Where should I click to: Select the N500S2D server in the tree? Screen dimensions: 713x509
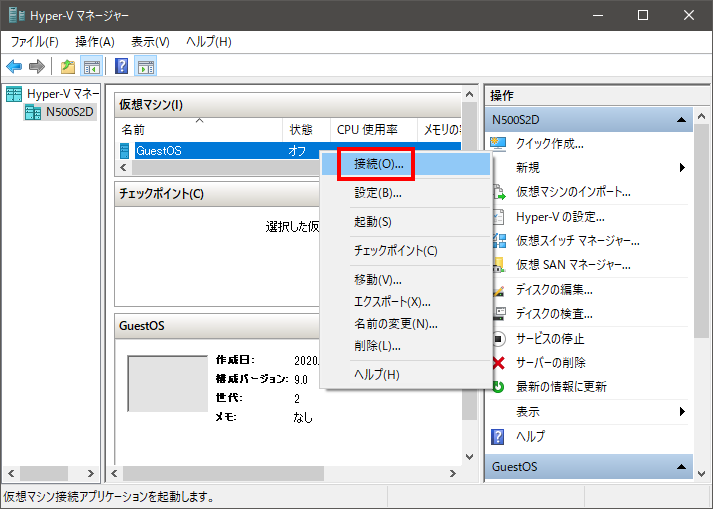60,111
